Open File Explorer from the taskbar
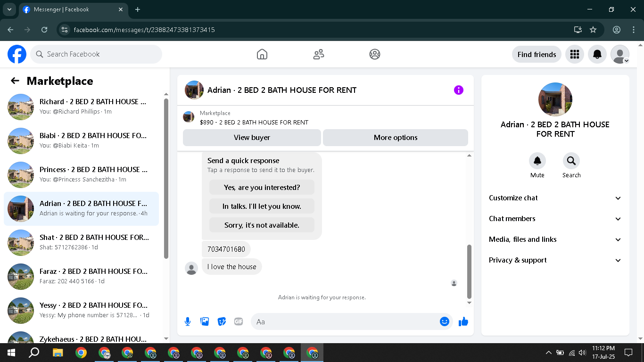Viewport: 644px width, 362px height. point(58,353)
